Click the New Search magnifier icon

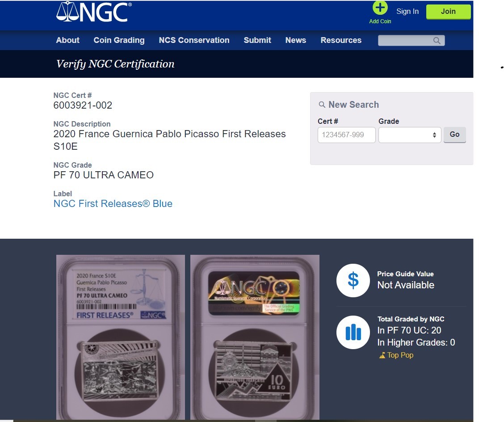click(322, 105)
